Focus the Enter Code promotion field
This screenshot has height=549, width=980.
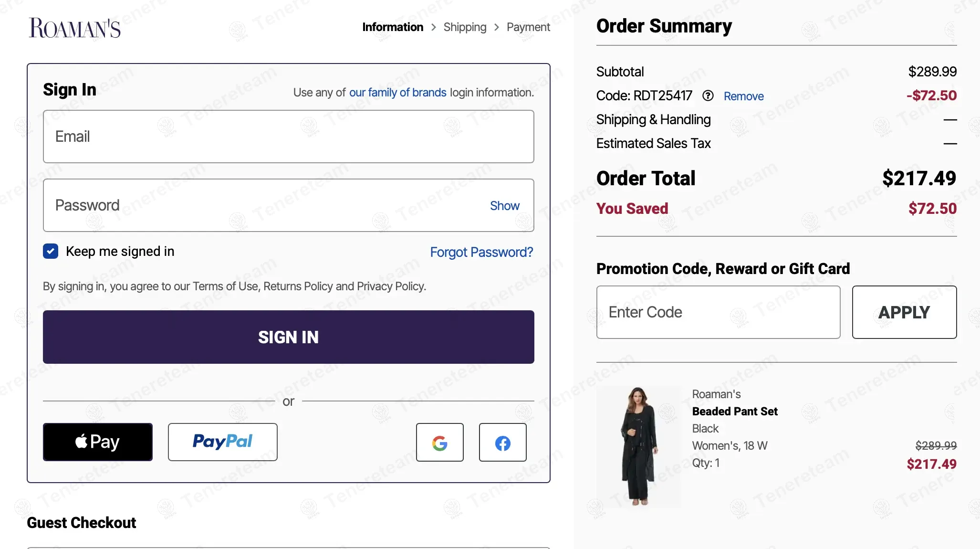coord(718,312)
